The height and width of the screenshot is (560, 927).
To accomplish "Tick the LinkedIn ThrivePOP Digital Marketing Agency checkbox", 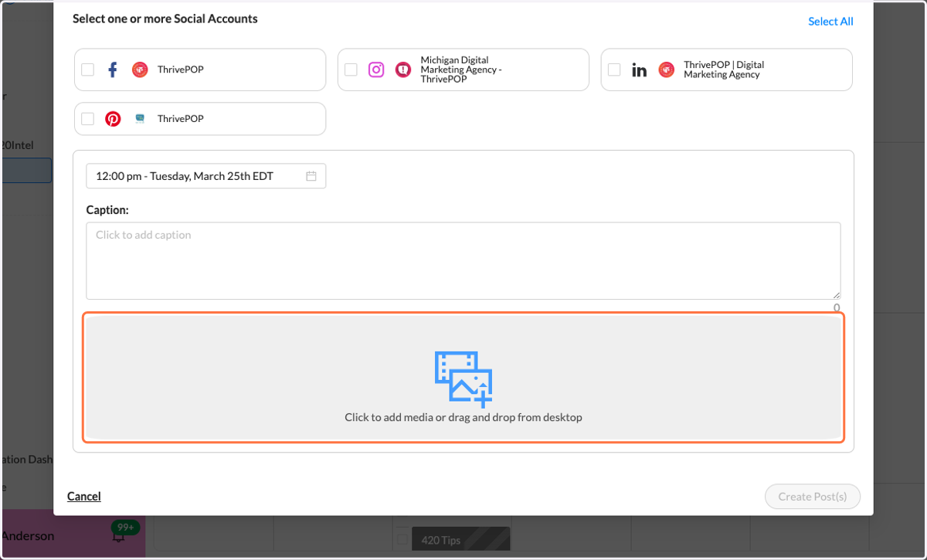I will pos(614,70).
